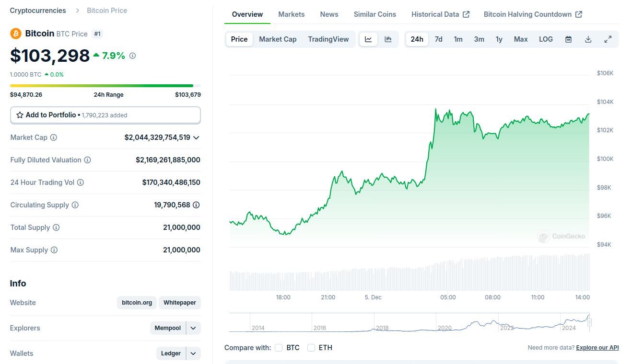Image resolution: width=632 pixels, height=364 pixels.
Task: Tick the BTC compare checkbox
Action: [279, 348]
